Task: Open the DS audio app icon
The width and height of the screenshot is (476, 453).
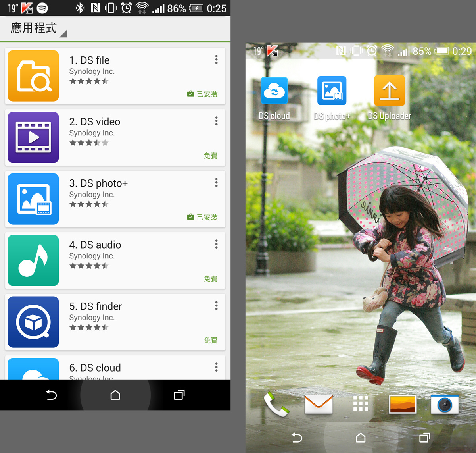Action: pos(33,260)
